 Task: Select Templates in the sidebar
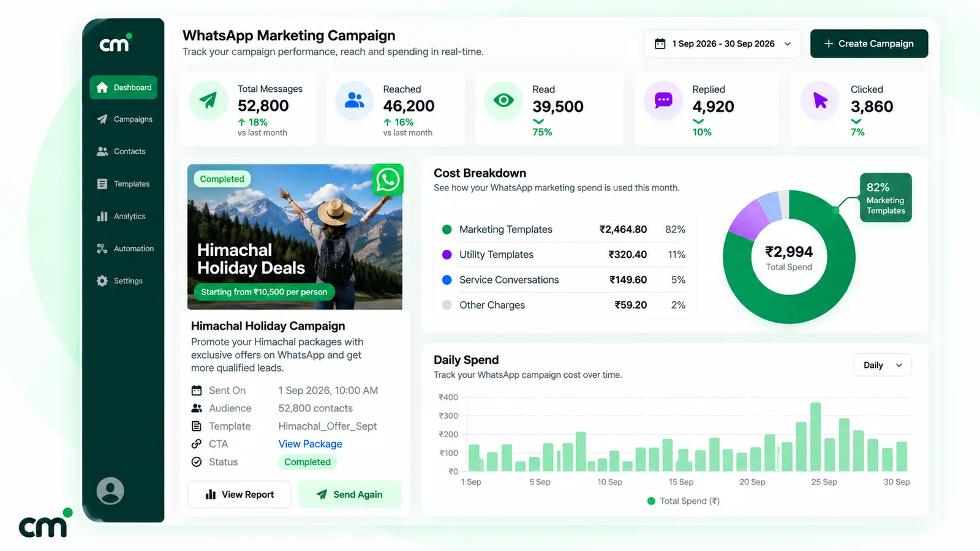[124, 184]
